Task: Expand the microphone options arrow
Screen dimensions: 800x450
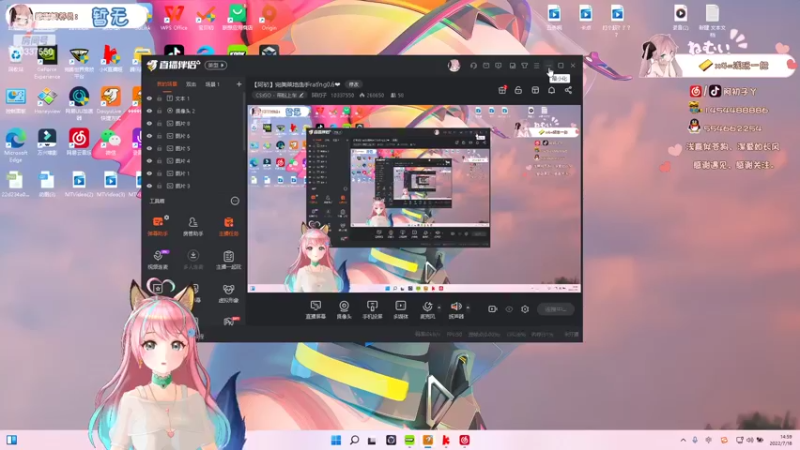Action: click(x=439, y=308)
